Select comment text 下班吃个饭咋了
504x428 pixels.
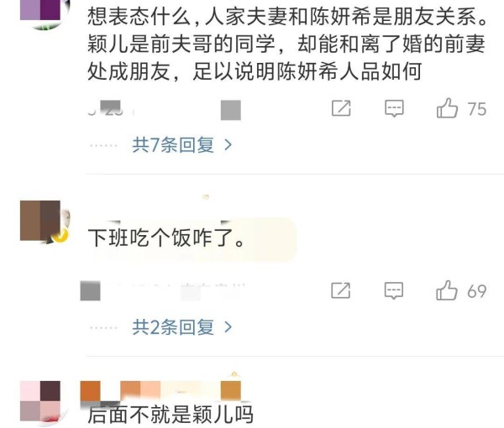pyautogui.click(x=166, y=238)
